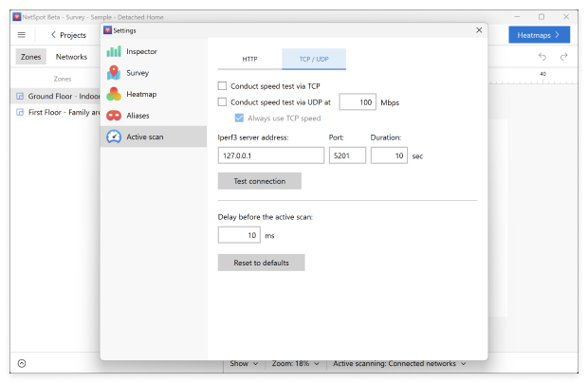Open the Inspector settings section

pyautogui.click(x=154, y=51)
